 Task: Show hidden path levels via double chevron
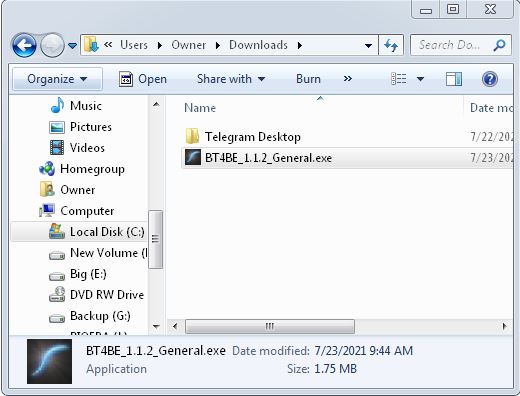(x=108, y=44)
